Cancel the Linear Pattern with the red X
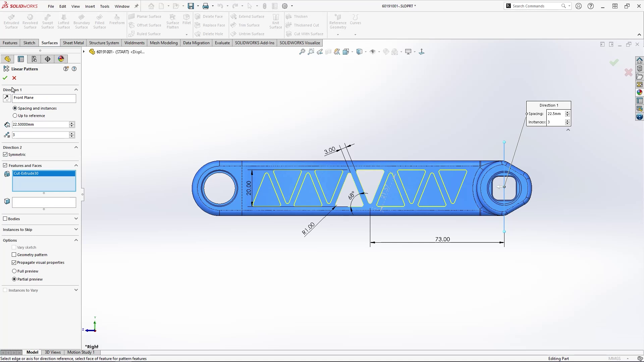 (14, 78)
